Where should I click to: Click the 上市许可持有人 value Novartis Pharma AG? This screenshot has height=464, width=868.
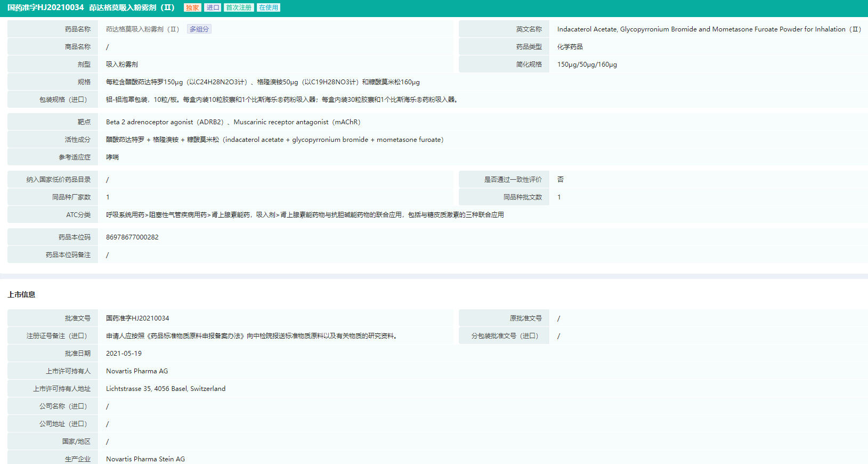click(137, 371)
